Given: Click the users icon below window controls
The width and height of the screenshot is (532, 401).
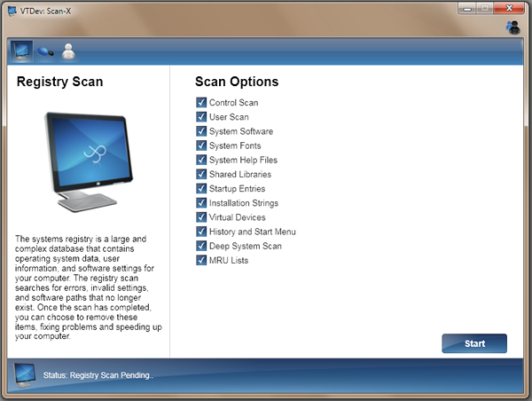Looking at the screenshot, I should point(513,28).
